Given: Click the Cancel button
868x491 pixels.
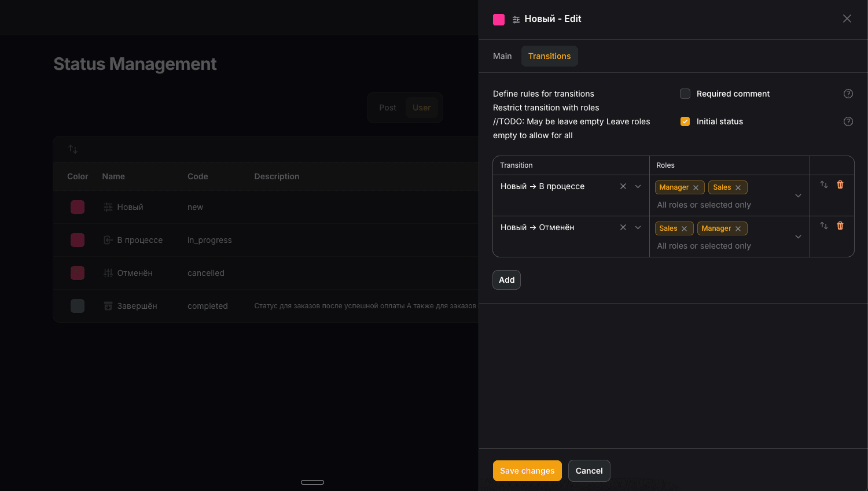Looking at the screenshot, I should point(589,471).
